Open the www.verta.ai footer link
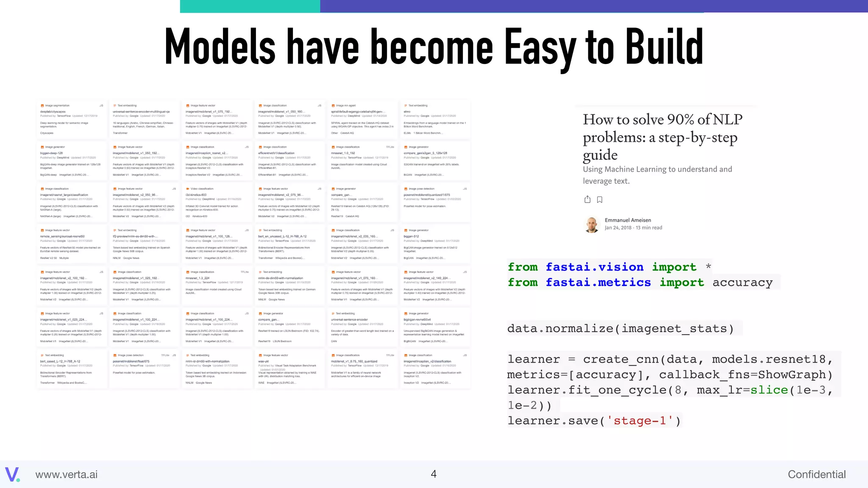Image resolution: width=868 pixels, height=488 pixels. click(x=67, y=474)
